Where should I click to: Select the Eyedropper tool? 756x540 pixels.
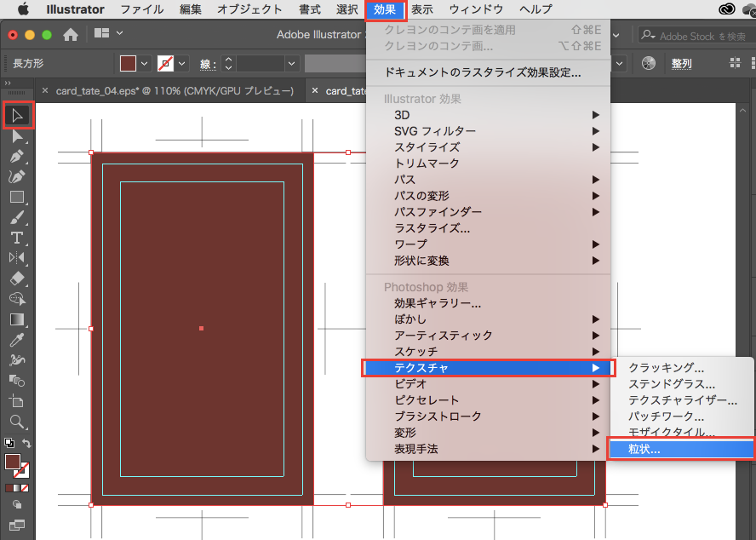[x=17, y=340]
